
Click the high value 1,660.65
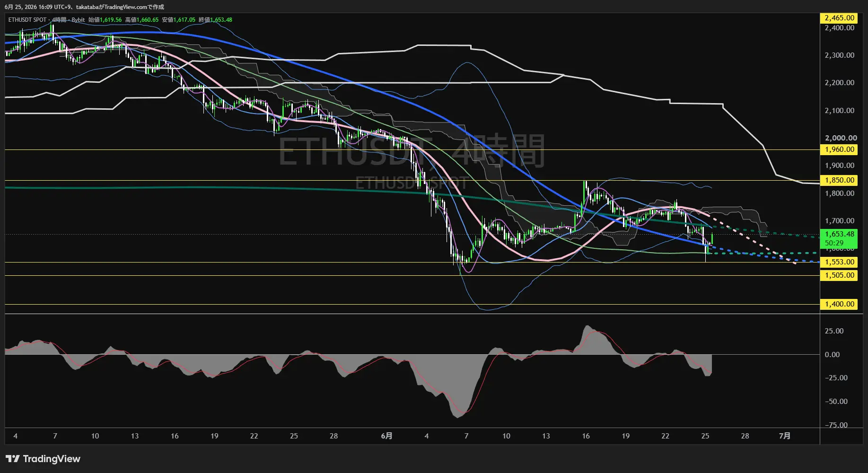click(x=148, y=20)
